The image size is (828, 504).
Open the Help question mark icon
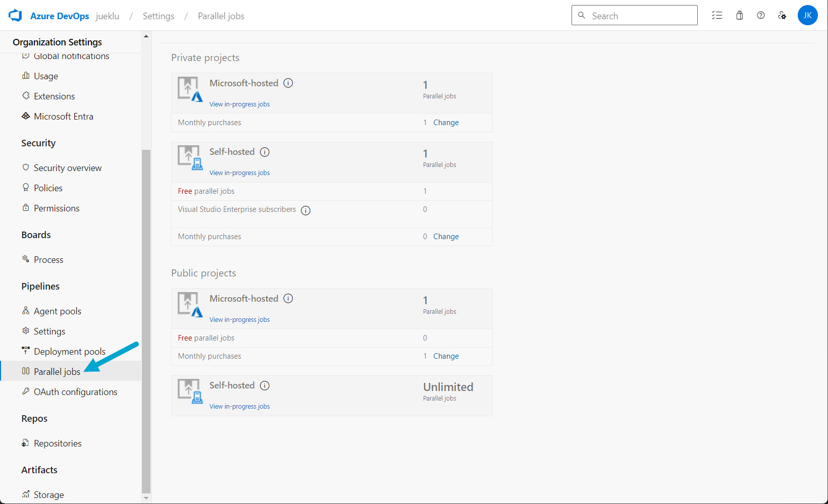point(760,16)
